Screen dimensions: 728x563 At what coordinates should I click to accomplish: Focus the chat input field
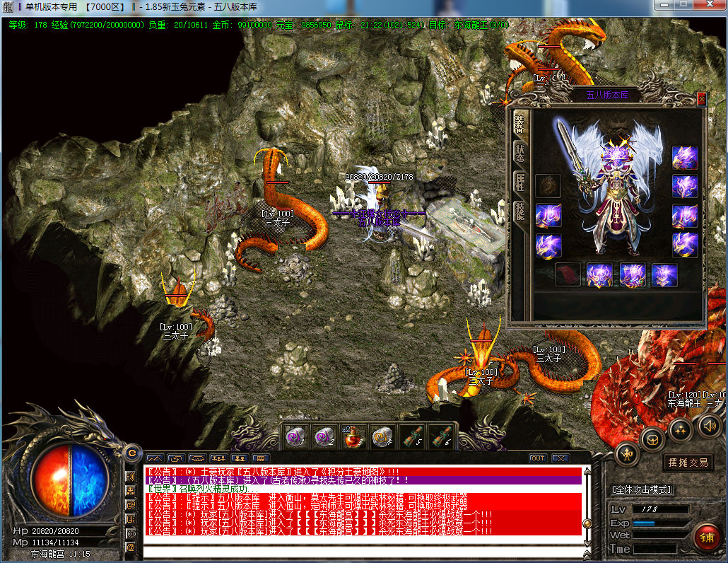363,552
